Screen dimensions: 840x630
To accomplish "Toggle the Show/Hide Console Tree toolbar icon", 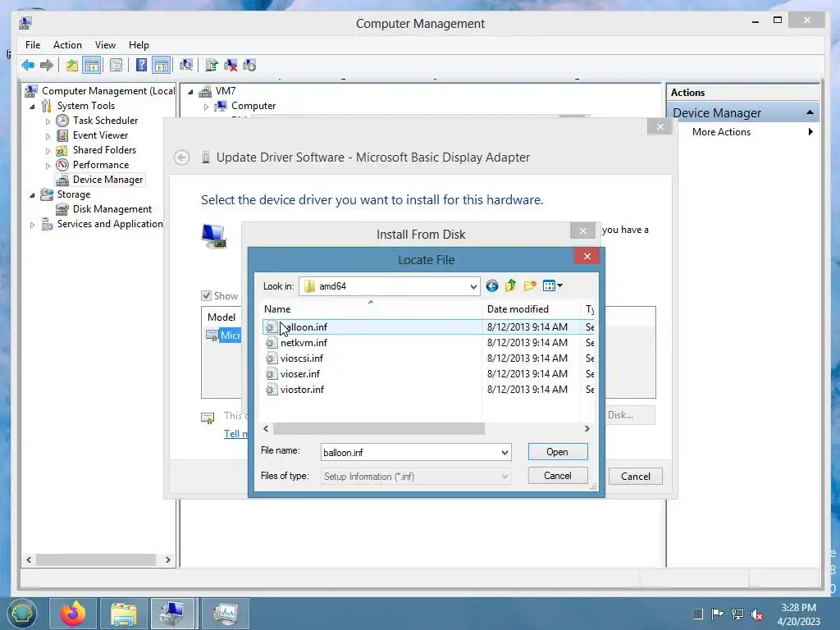I will [x=92, y=66].
